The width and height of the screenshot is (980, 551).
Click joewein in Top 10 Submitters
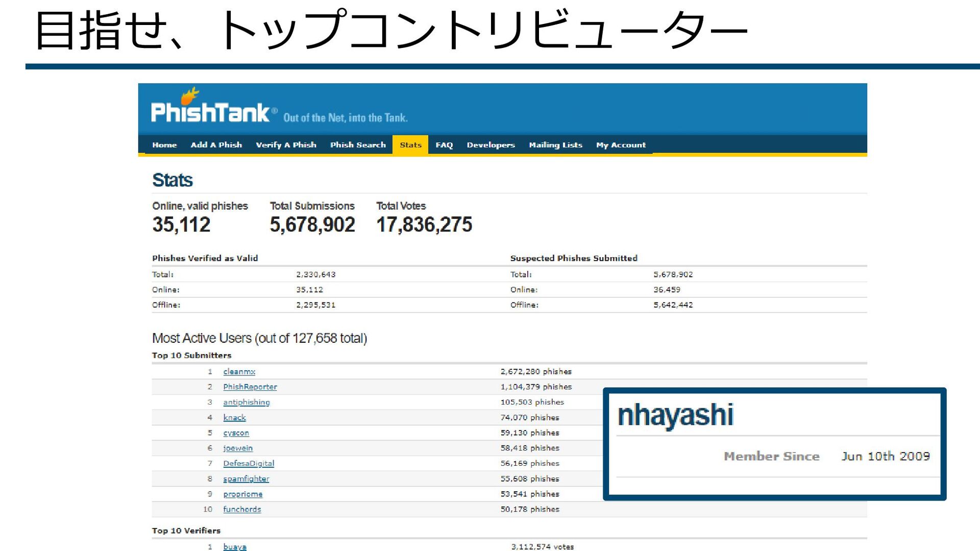[x=237, y=448]
